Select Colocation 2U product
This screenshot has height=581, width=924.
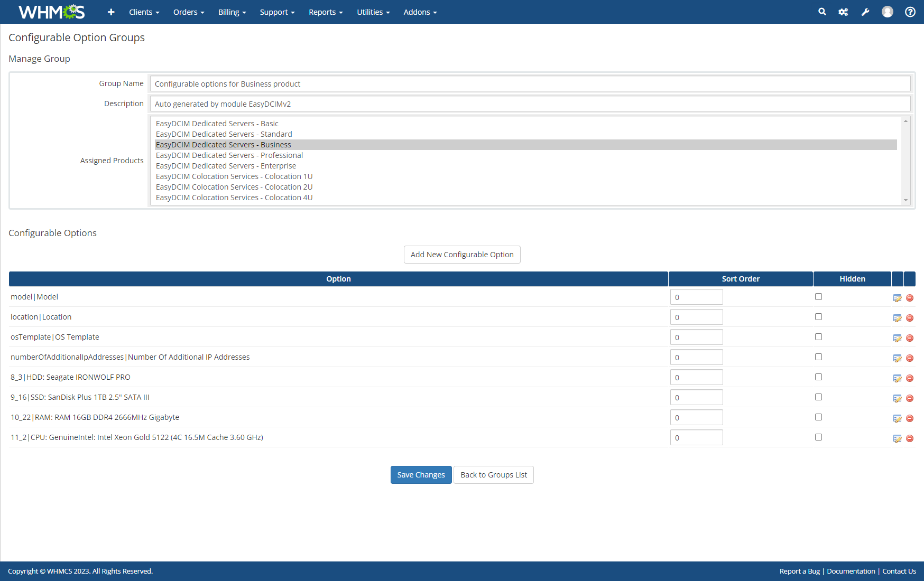click(x=526, y=187)
